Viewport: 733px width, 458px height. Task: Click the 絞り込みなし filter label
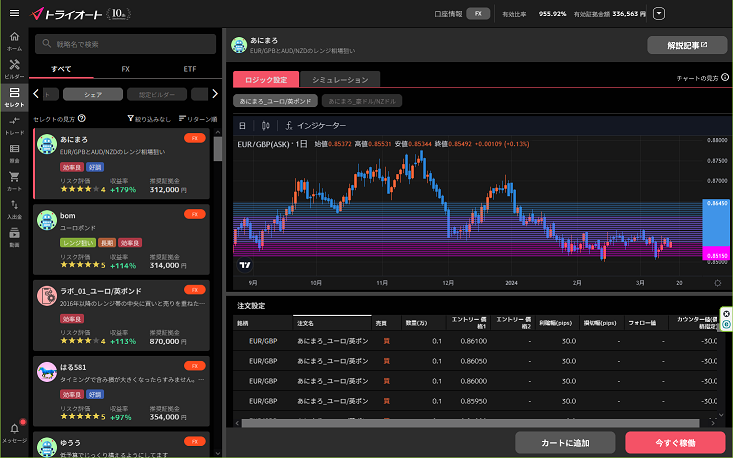153,119
